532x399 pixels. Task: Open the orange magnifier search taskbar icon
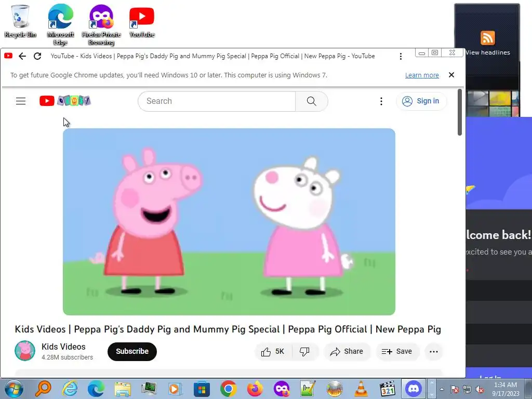tap(43, 389)
